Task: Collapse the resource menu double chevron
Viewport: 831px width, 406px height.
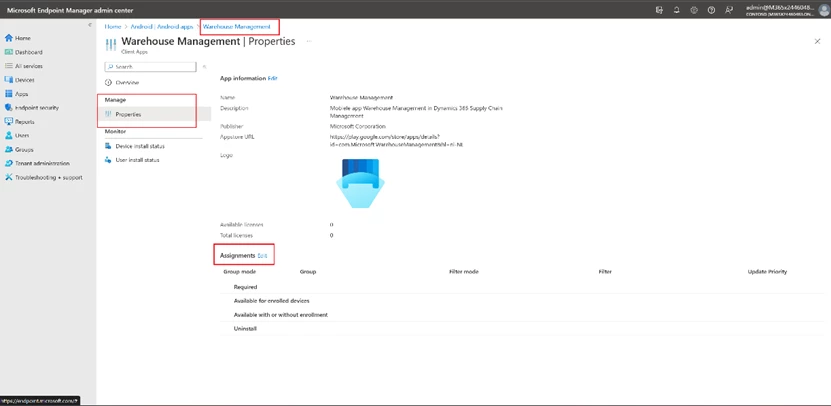Action: coord(205,67)
